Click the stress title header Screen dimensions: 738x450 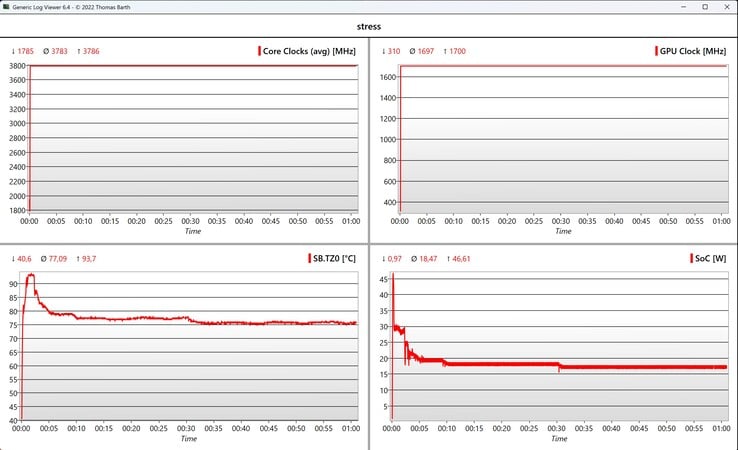[369, 26]
